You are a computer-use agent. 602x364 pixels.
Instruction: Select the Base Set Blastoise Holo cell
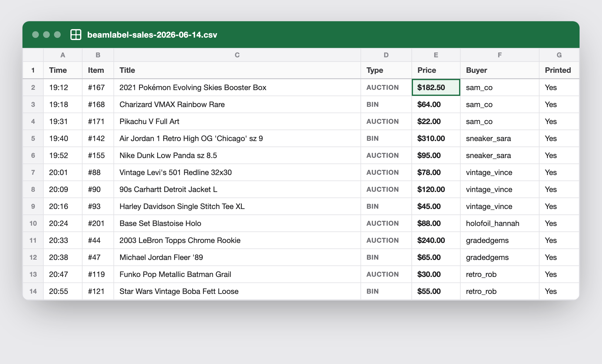(x=237, y=223)
